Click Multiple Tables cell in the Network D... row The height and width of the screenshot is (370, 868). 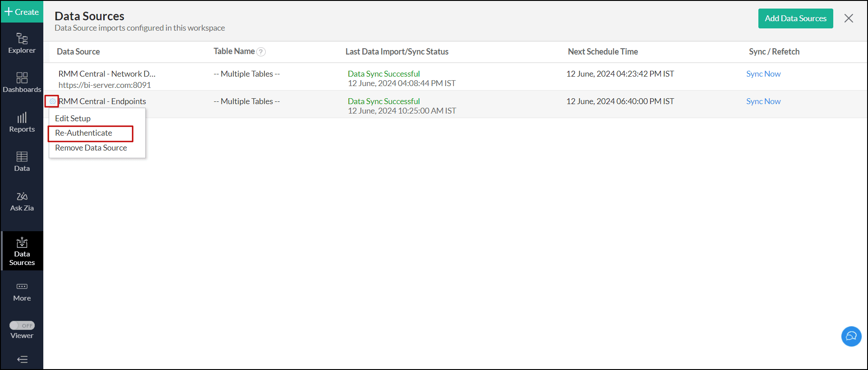pos(247,74)
